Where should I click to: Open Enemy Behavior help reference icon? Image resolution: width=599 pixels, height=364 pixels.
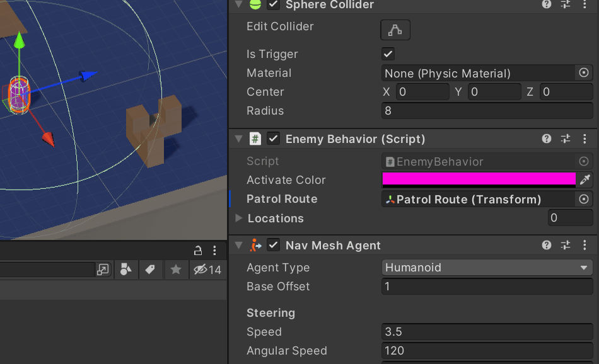pyautogui.click(x=546, y=139)
